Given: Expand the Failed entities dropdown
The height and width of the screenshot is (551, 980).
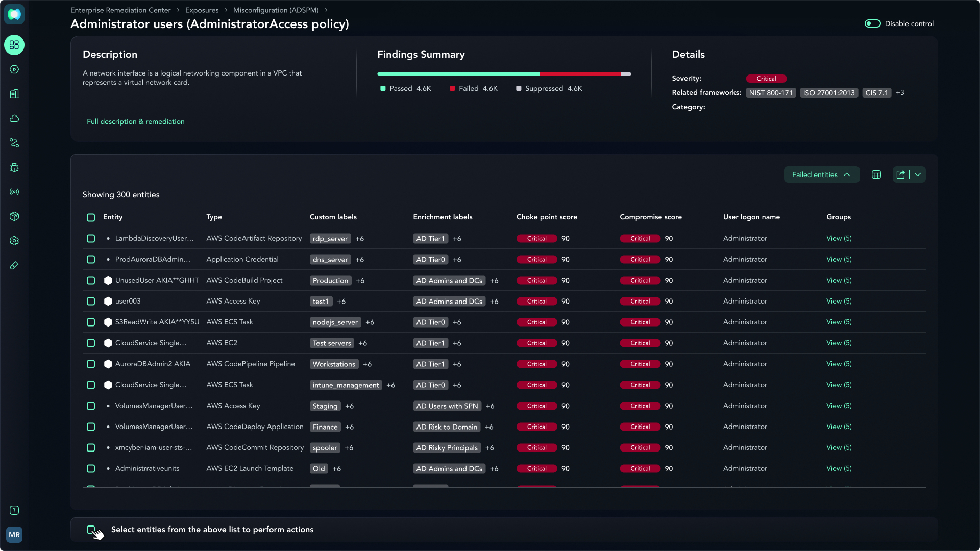Looking at the screenshot, I should (821, 174).
